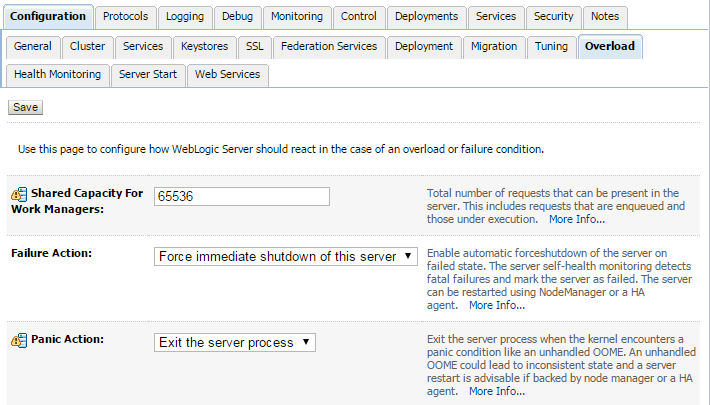
Task: Click the icon next to Panic Action
Action: click(19, 340)
